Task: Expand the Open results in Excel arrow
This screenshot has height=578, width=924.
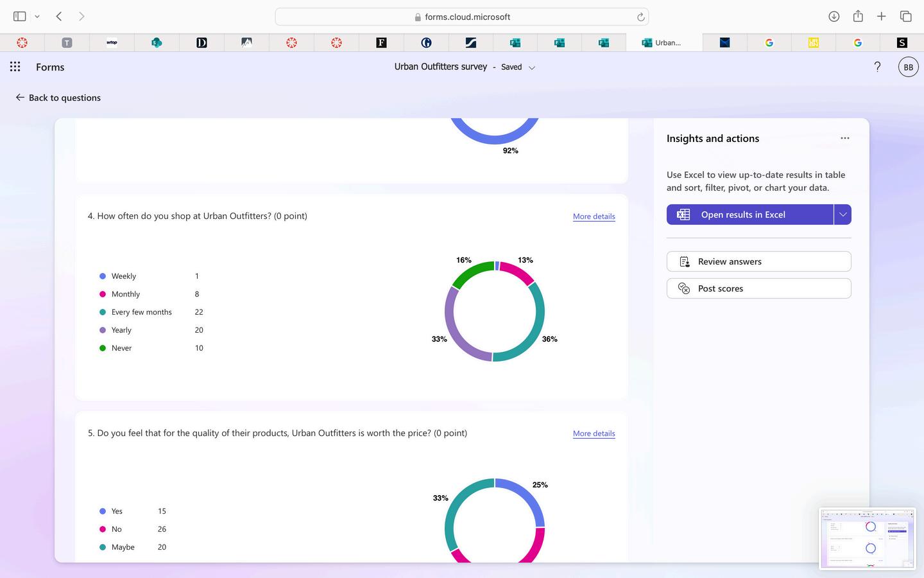Action: click(843, 215)
